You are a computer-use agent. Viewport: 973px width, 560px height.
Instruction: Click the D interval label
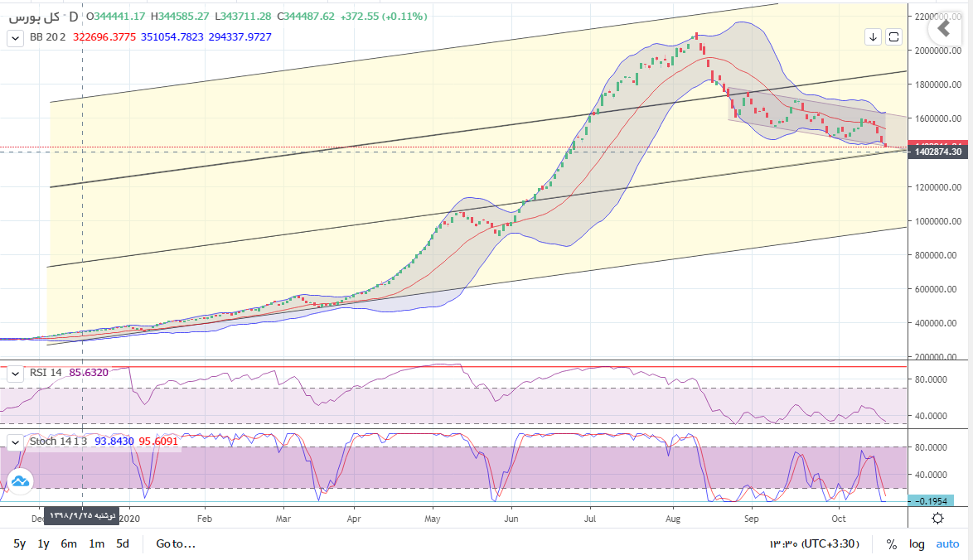(74, 17)
